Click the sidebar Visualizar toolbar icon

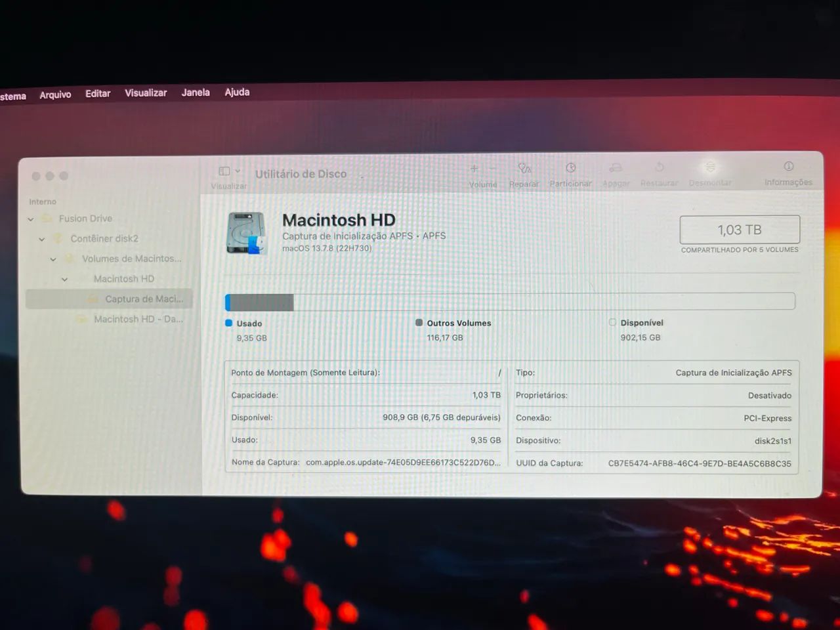pos(224,171)
